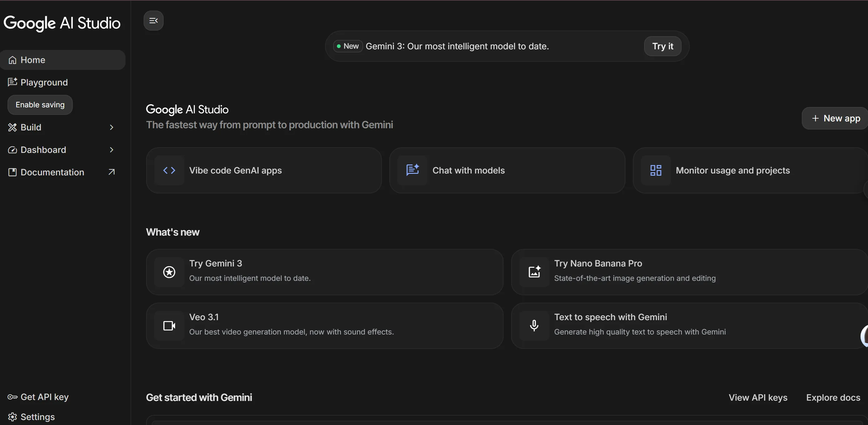Viewport: 868px width, 425px height.
Task: Click the Vibe code GenAI apps code icon
Action: (x=170, y=170)
